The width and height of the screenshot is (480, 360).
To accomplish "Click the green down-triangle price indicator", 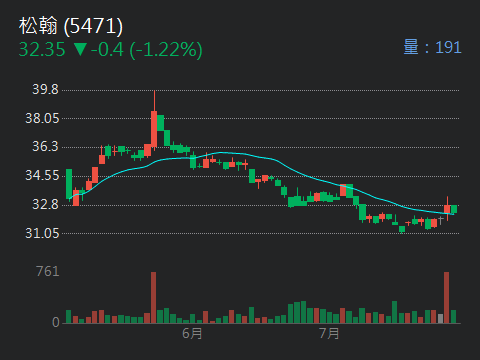I will point(80,49).
